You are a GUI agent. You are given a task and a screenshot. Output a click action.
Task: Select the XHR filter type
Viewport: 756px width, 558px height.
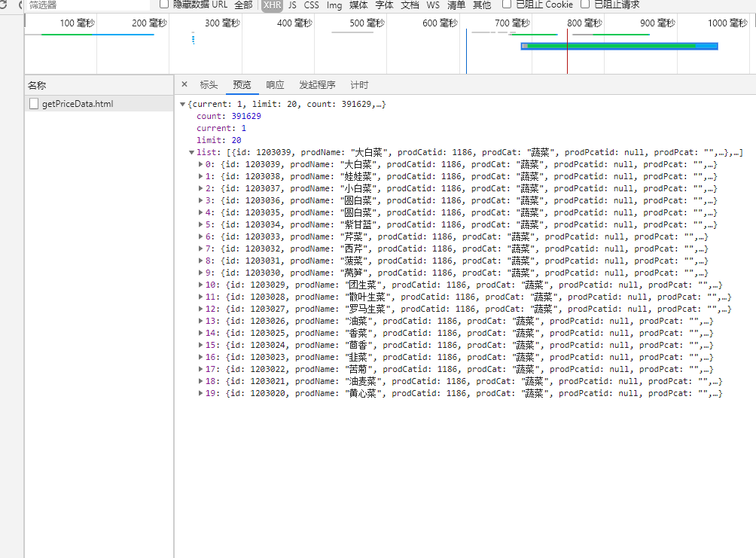click(272, 5)
